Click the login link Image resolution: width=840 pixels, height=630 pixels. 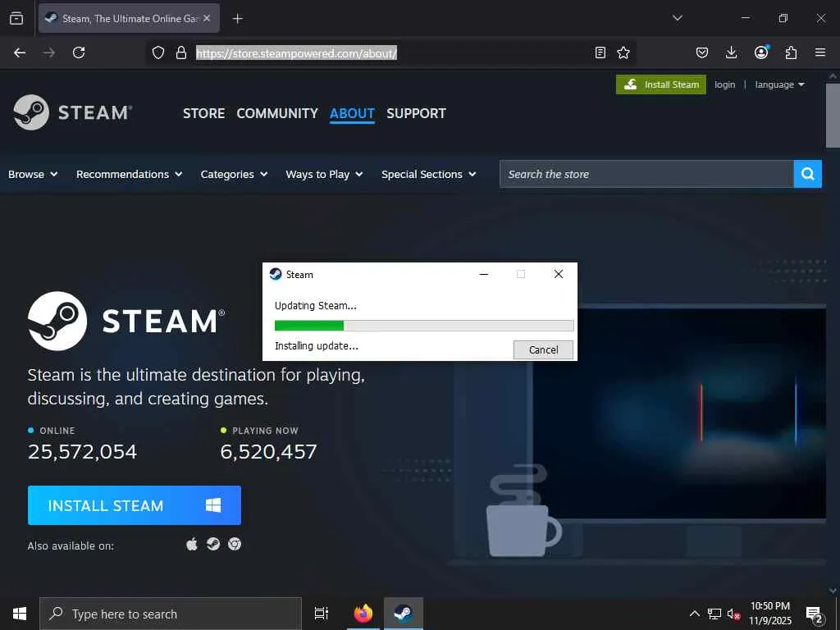(x=725, y=84)
